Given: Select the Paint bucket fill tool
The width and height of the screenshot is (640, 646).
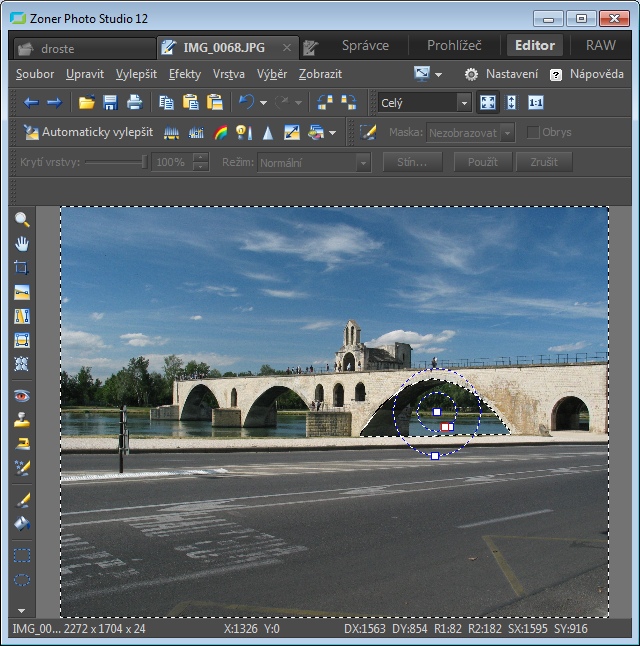Looking at the screenshot, I should (x=22, y=523).
